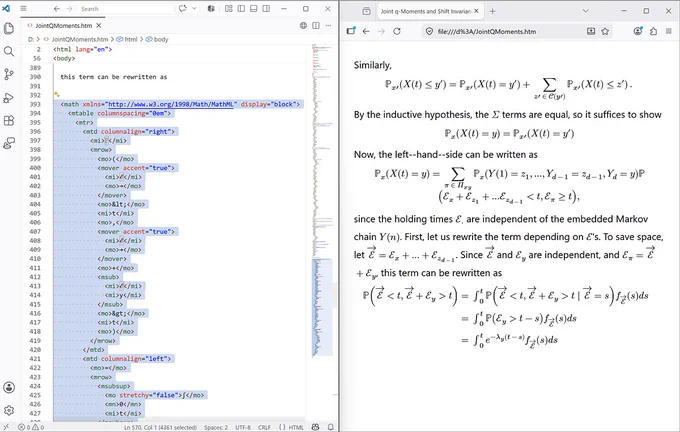
Task: Click the sticky <body> line in editor
Action: point(64,58)
